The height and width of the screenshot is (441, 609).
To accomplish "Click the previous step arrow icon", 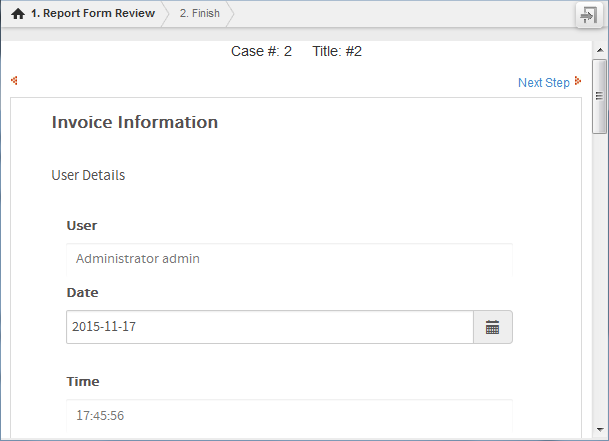I will coord(14,81).
